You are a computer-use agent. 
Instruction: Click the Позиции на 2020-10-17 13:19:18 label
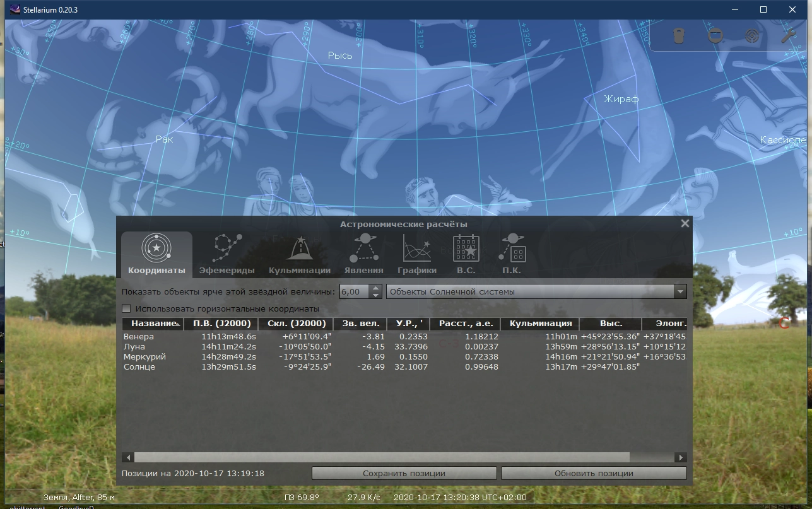pos(192,473)
